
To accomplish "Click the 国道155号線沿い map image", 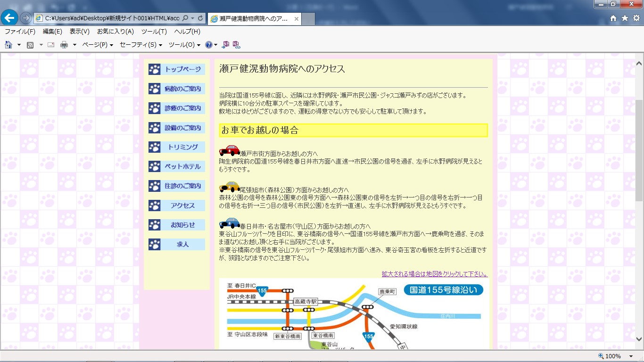I will click(x=354, y=314).
